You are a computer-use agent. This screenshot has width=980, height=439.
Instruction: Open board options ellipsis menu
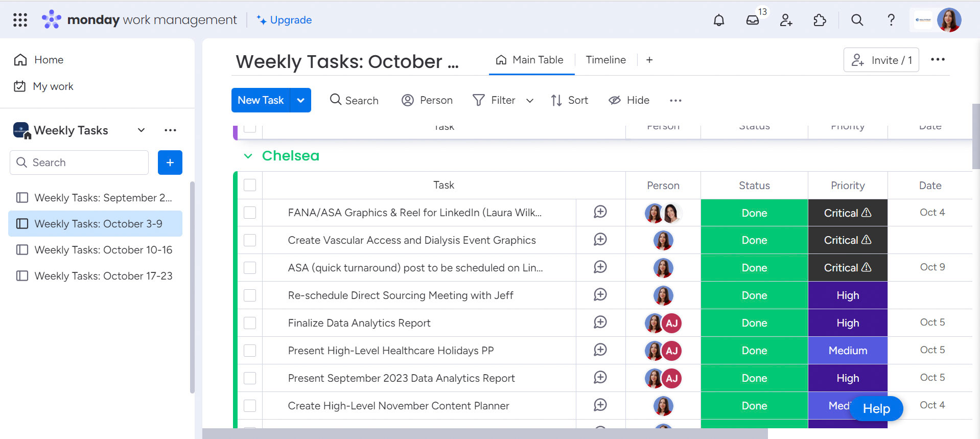click(938, 60)
